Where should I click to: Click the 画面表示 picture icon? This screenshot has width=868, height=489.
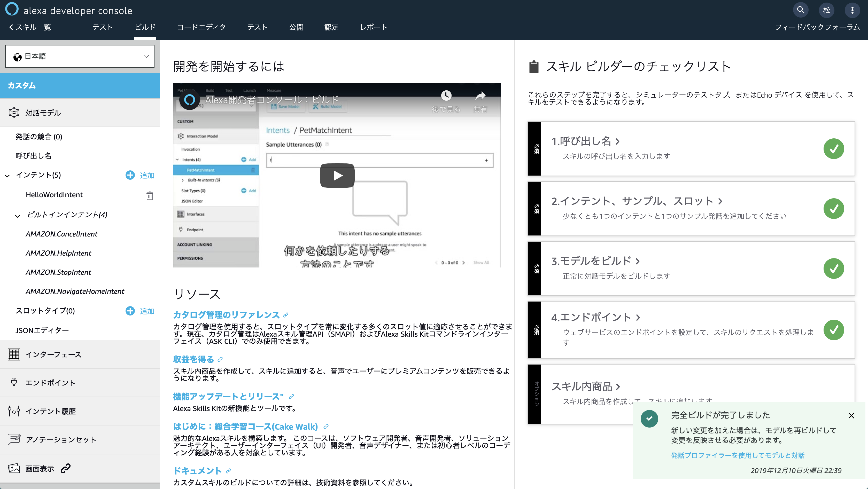14,468
